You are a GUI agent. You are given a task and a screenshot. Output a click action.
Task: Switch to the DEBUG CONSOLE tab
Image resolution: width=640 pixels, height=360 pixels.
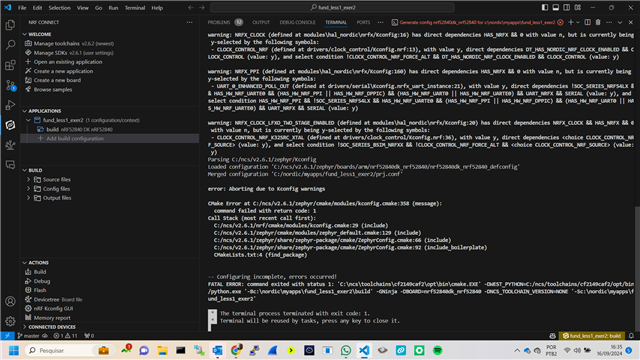pos(298,22)
